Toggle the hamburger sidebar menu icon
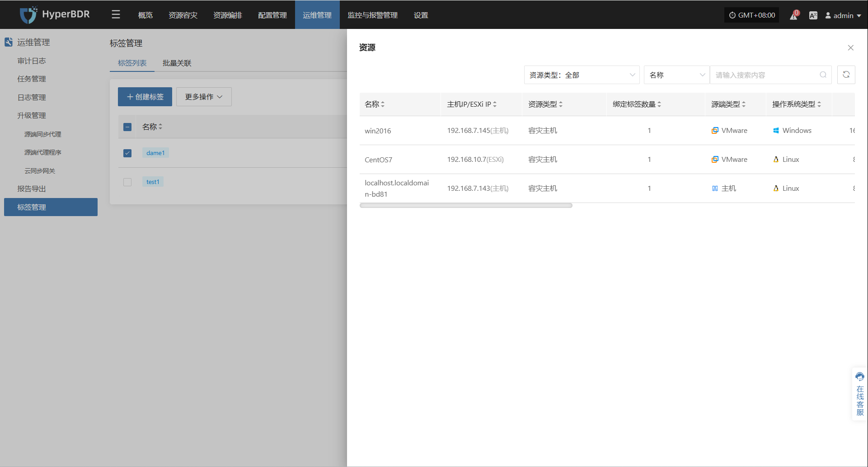Image resolution: width=868 pixels, height=467 pixels. tap(116, 15)
